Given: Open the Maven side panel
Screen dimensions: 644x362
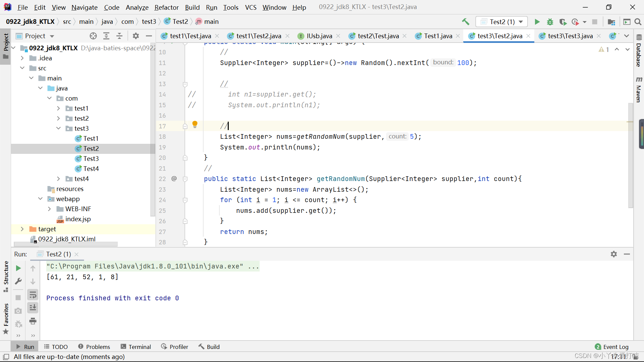Looking at the screenshot, I should point(639,89).
